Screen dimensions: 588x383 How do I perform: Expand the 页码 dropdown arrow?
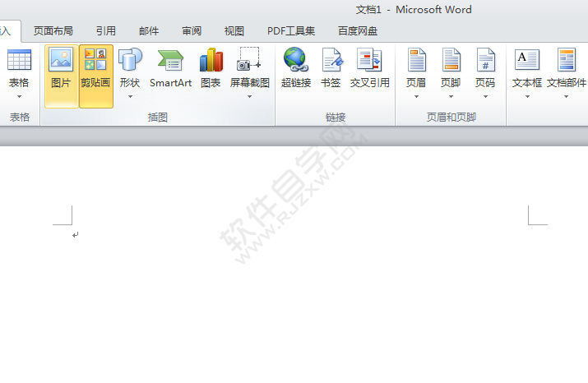(x=485, y=97)
